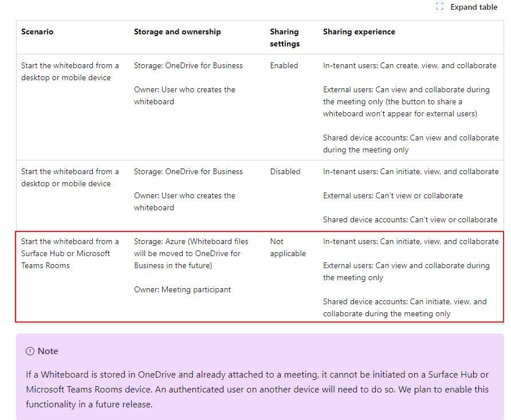Click the Surface Hub or Microsoft Teams Rooms scenario text
This screenshot has width=511, height=420.
70,253
